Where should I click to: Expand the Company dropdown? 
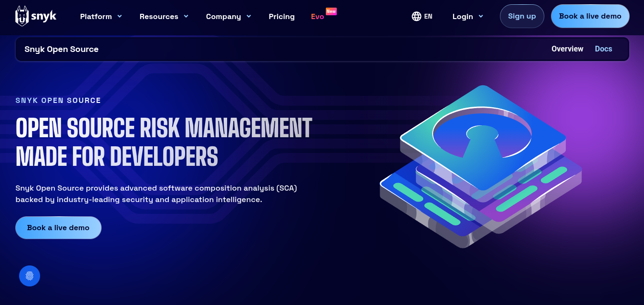tap(228, 16)
